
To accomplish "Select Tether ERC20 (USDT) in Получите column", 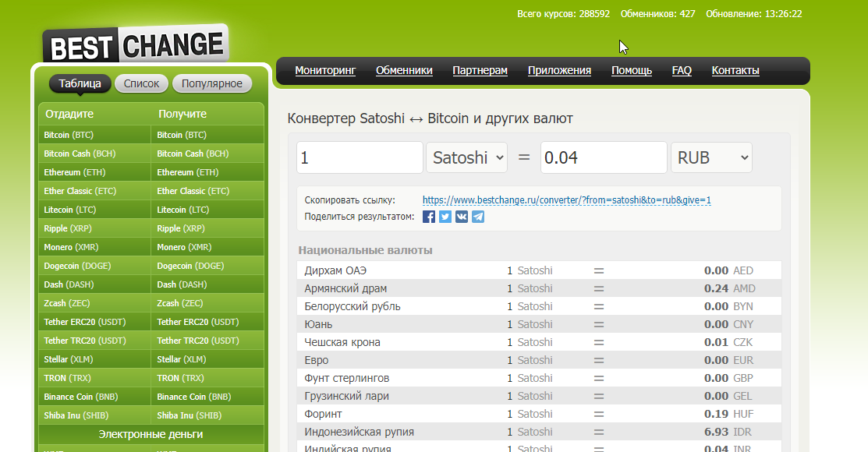I will click(x=207, y=322).
